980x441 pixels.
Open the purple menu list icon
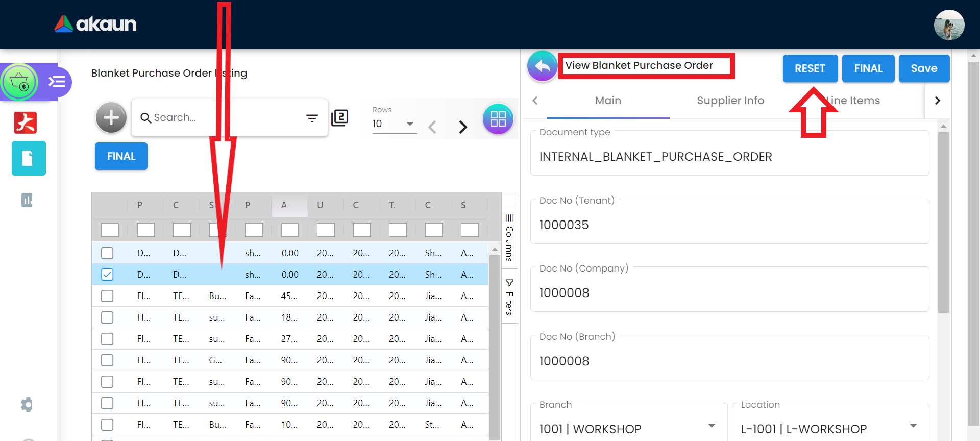point(57,82)
